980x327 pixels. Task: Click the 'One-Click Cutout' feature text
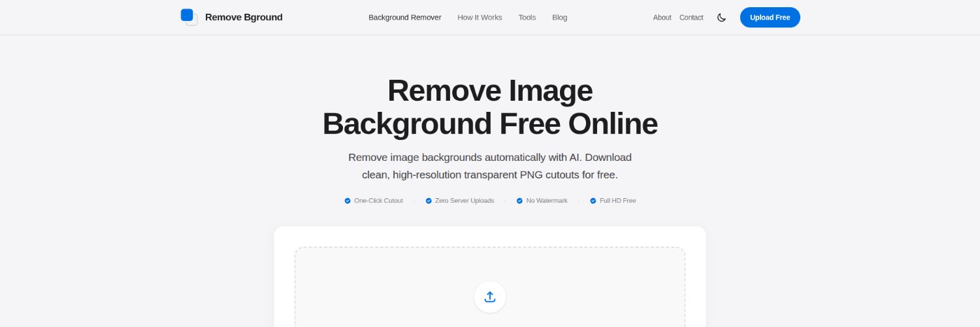378,201
